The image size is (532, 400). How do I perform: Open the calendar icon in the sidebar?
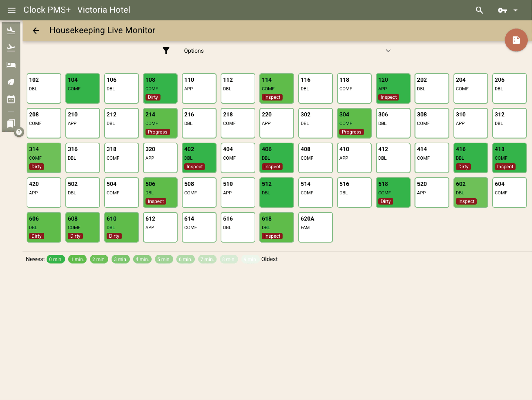click(11, 99)
